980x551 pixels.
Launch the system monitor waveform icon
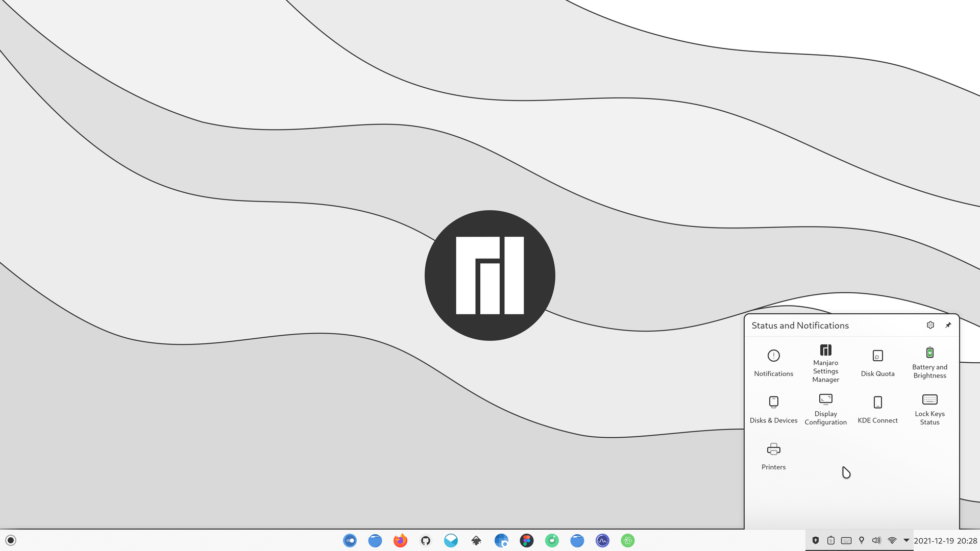602,540
